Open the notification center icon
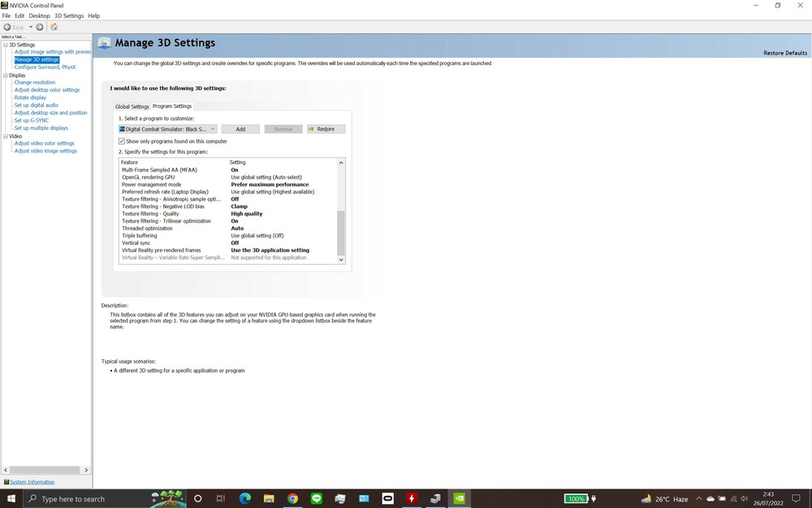This screenshot has width=812, height=508. (x=797, y=499)
